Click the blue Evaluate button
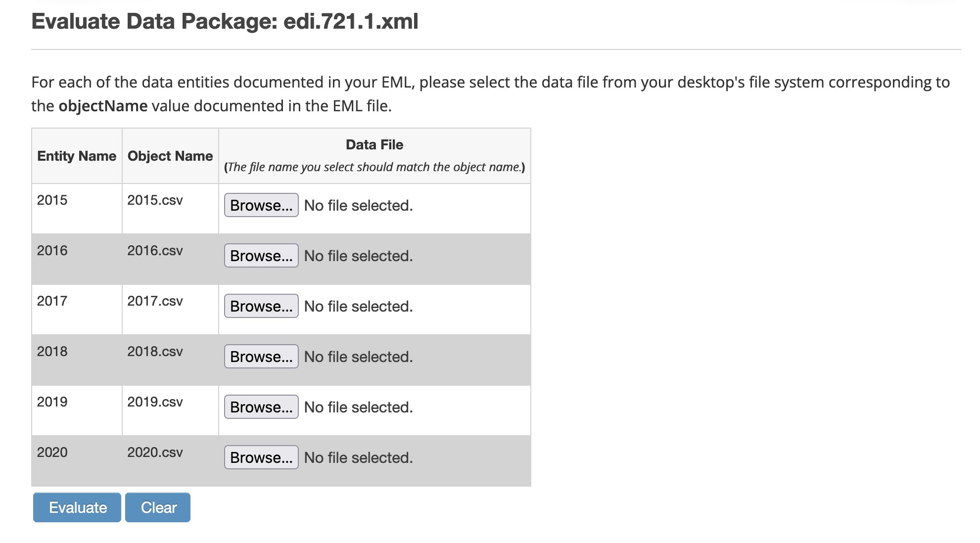The image size is (980, 543). 77,507
